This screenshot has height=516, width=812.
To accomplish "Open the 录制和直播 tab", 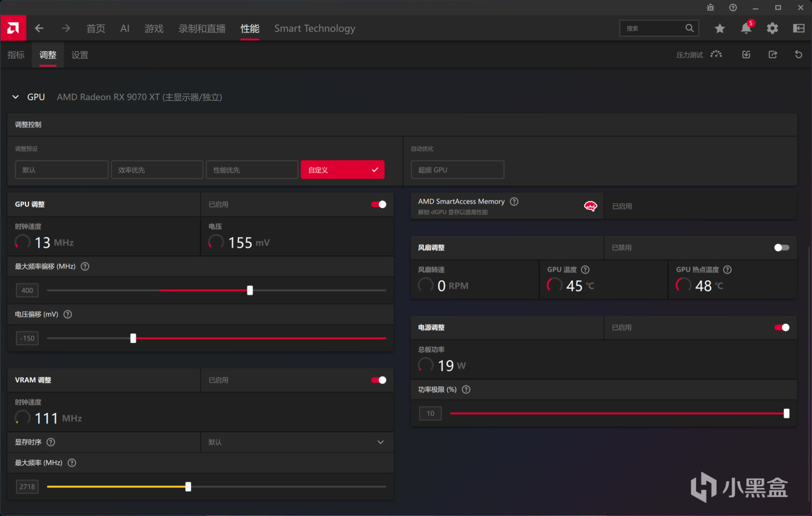I will [202, 29].
